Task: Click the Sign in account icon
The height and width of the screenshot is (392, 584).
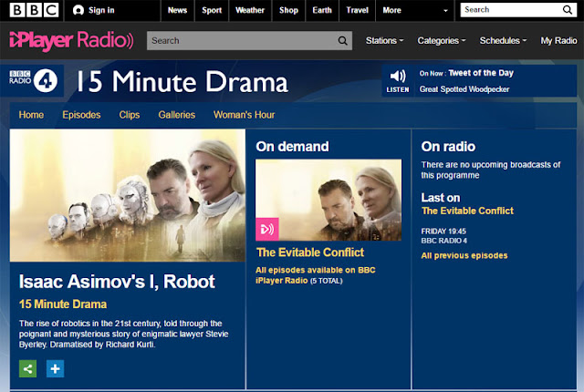Action: pos(78,10)
